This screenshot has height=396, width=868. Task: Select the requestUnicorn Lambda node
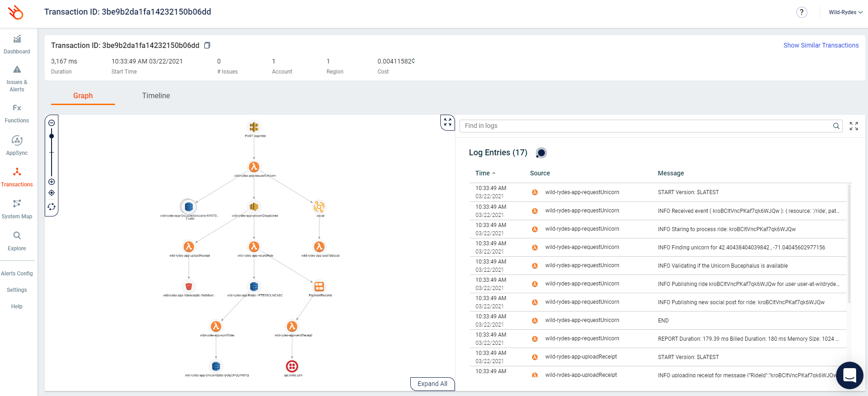click(x=254, y=167)
